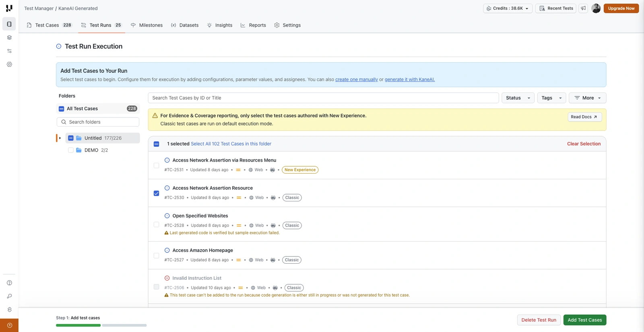Open the access key icon in sidebar
Image resolution: width=644 pixels, height=332 pixels.
coord(9,296)
